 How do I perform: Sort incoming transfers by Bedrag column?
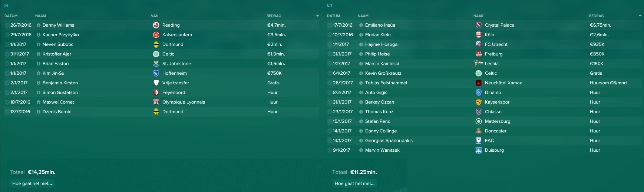pos(274,16)
